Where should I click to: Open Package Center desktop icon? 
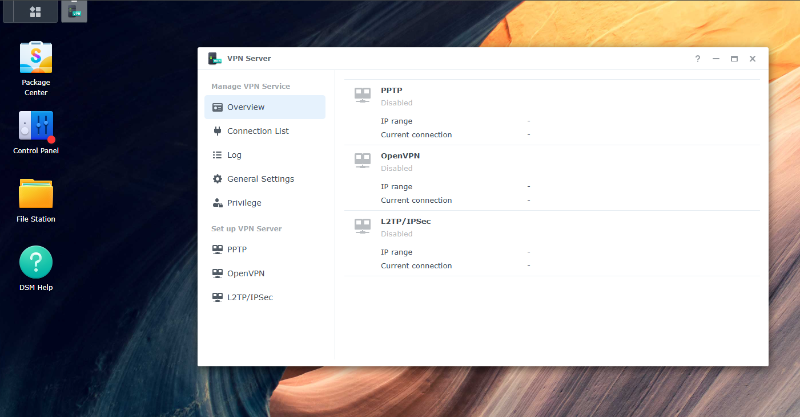(36, 57)
